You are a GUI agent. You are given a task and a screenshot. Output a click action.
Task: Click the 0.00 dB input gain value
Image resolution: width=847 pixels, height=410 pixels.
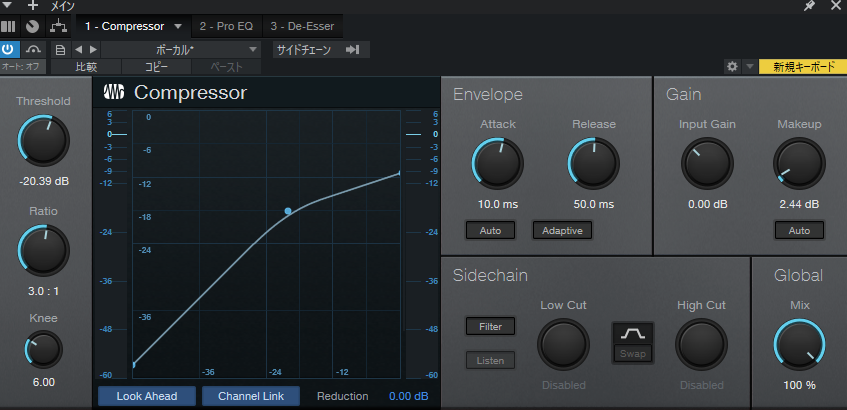pos(707,205)
